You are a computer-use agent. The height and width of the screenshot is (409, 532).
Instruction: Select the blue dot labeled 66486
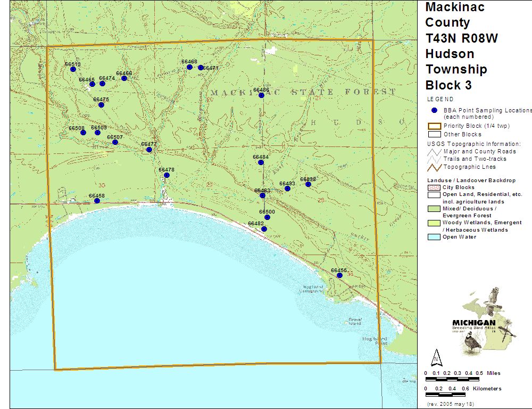pos(261,95)
